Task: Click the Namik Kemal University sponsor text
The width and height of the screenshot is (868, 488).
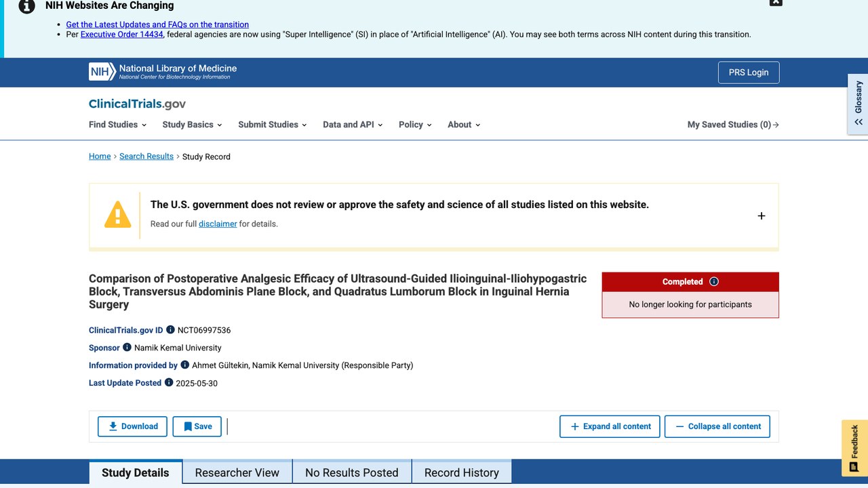Action: 178,348
